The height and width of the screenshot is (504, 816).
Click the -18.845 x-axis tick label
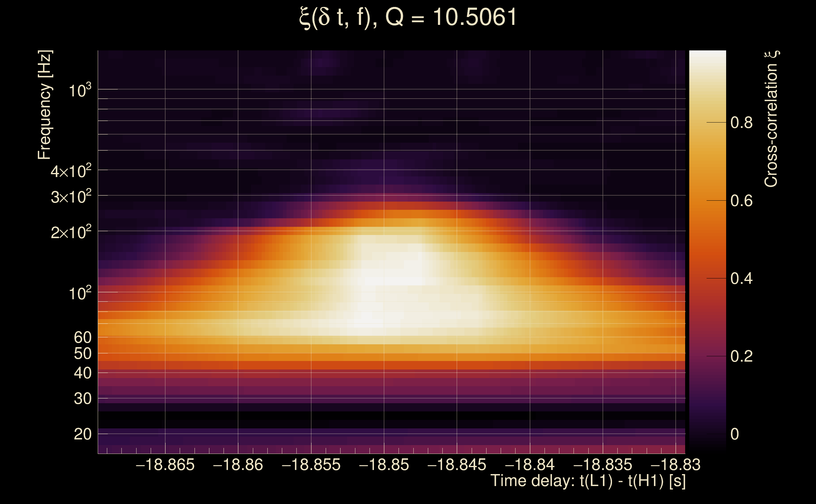(x=457, y=465)
